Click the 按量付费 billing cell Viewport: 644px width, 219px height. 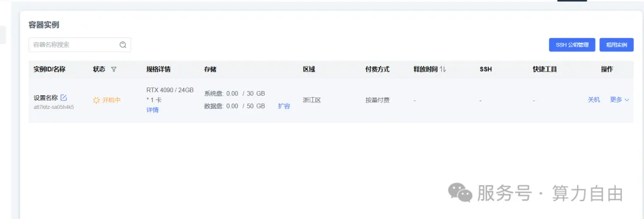(377, 99)
